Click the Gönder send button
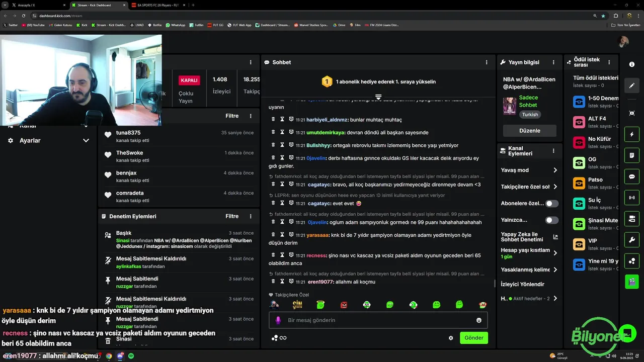The height and width of the screenshot is (362, 644). [x=474, y=338]
